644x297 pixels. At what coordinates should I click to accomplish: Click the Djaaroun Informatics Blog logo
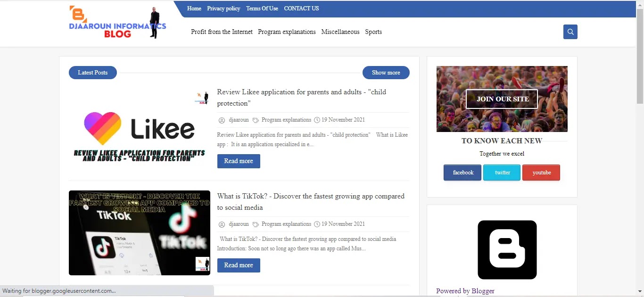[x=117, y=22]
